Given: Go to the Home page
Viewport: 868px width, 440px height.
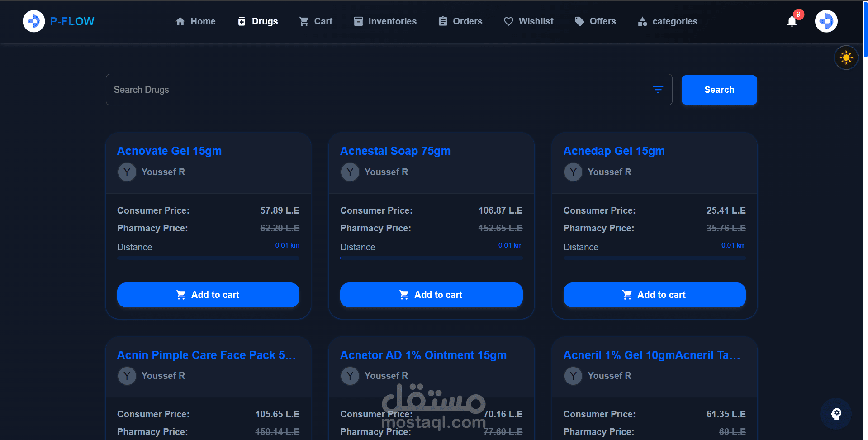Looking at the screenshot, I should (195, 21).
